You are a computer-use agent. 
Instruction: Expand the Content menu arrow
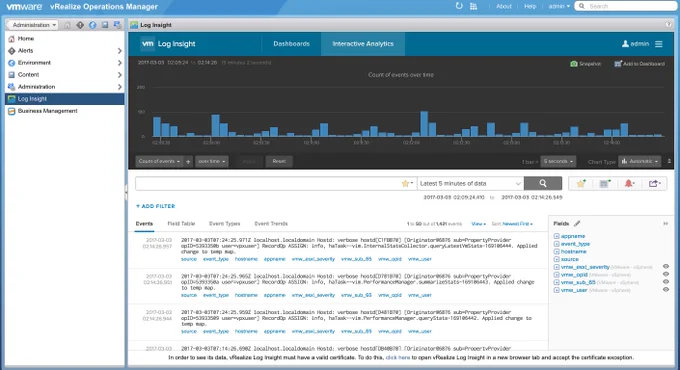click(119, 75)
